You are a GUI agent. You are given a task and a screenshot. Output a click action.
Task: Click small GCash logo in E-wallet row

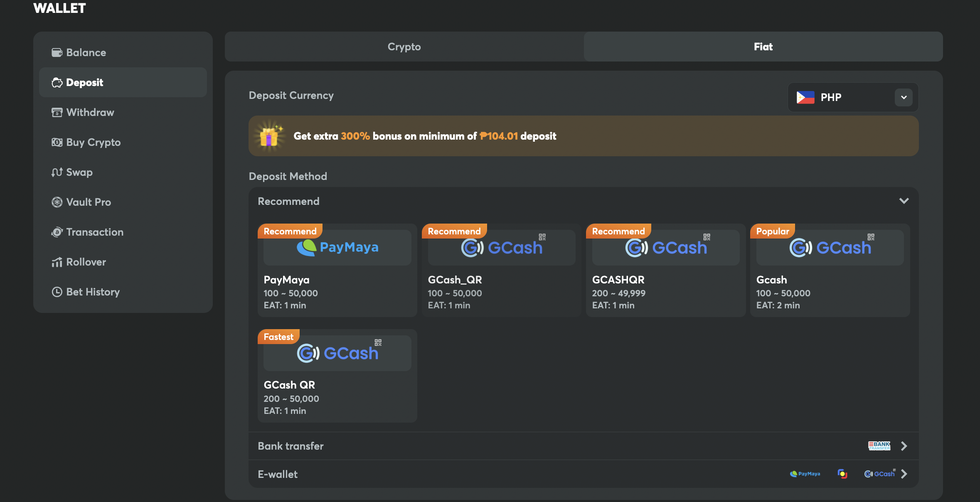coord(880,474)
